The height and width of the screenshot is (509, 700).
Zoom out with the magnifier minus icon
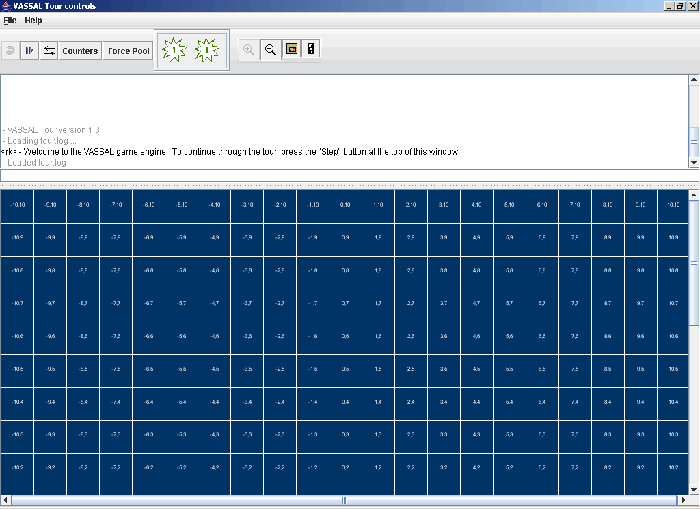pos(270,49)
